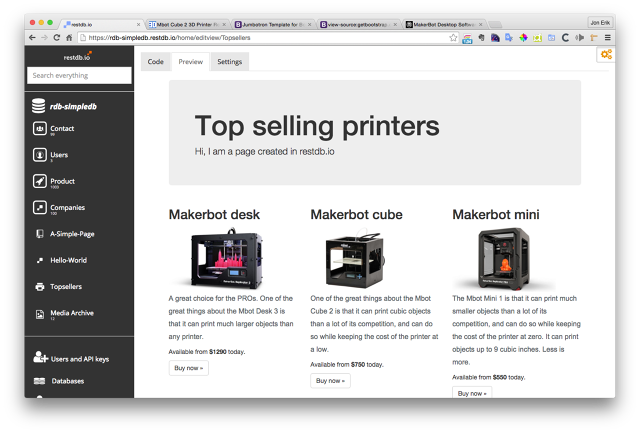640x433 pixels.
Task: Open the Hello-World page link
Action: pos(69,260)
